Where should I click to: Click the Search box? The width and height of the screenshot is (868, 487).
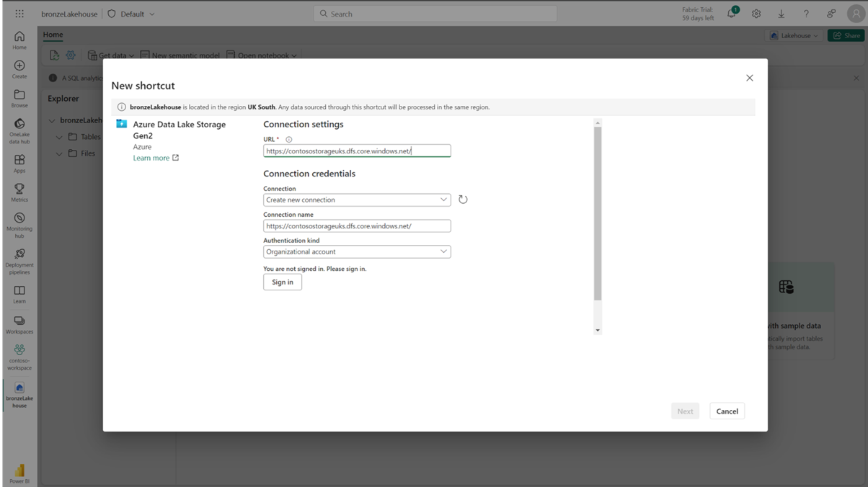tap(435, 14)
